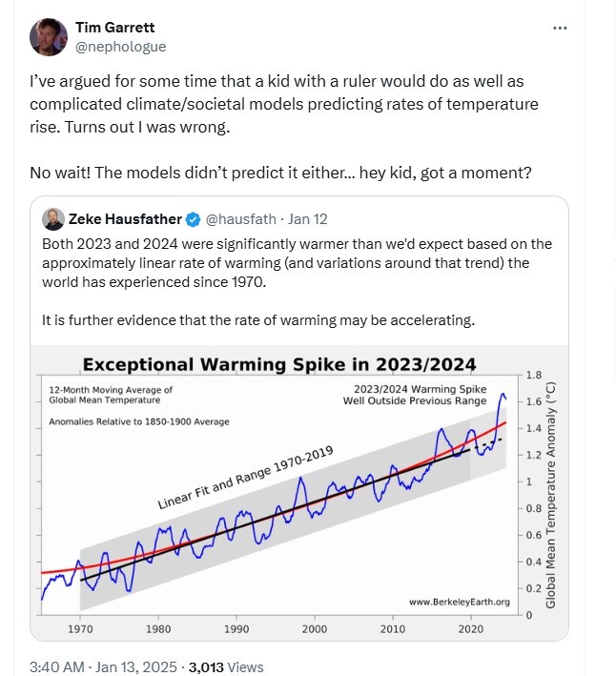Click the 3,013 Views counter
Image resolution: width=616 pixels, height=676 pixels.
coord(226,667)
